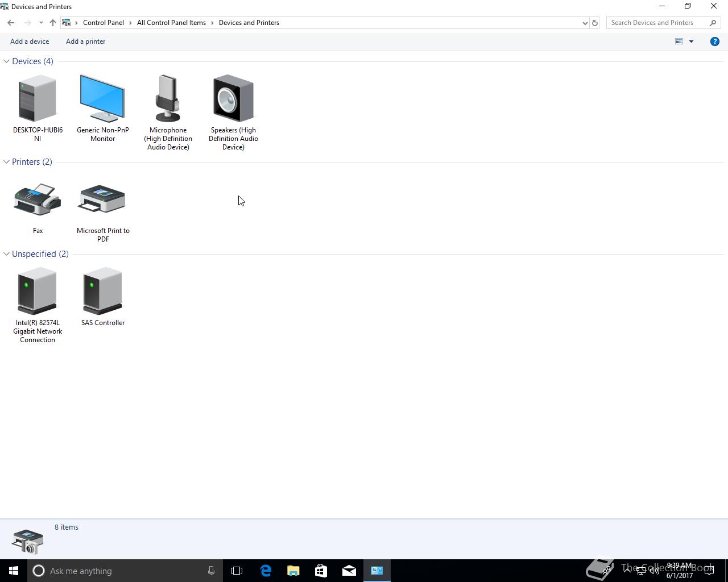The width and height of the screenshot is (728, 582).
Task: Navigate to All Control Panel Items breadcrumb
Action: point(171,23)
